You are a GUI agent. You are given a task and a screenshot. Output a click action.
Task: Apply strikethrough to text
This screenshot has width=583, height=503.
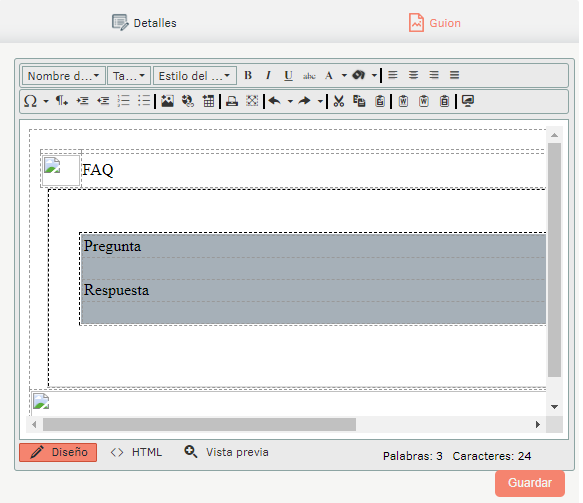click(309, 75)
